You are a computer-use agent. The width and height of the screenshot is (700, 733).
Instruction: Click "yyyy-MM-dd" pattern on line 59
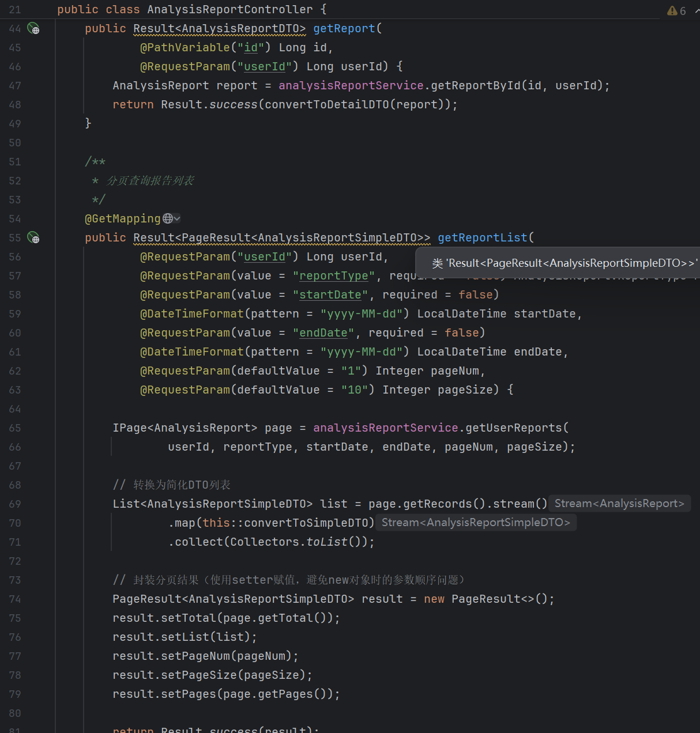[x=362, y=314]
